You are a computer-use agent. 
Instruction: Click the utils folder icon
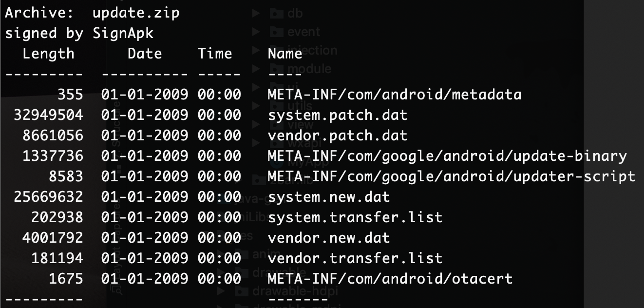(x=276, y=106)
